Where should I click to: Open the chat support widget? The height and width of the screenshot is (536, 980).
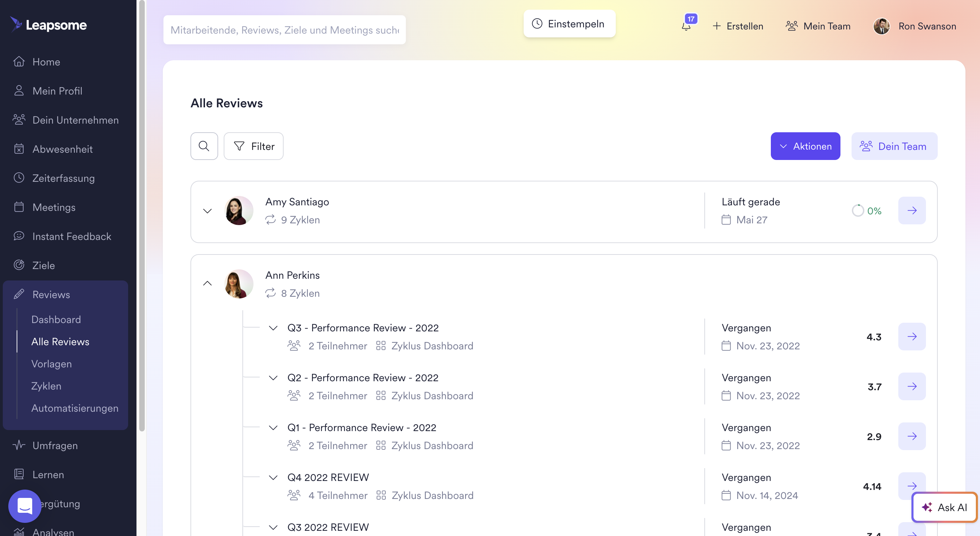[25, 506]
